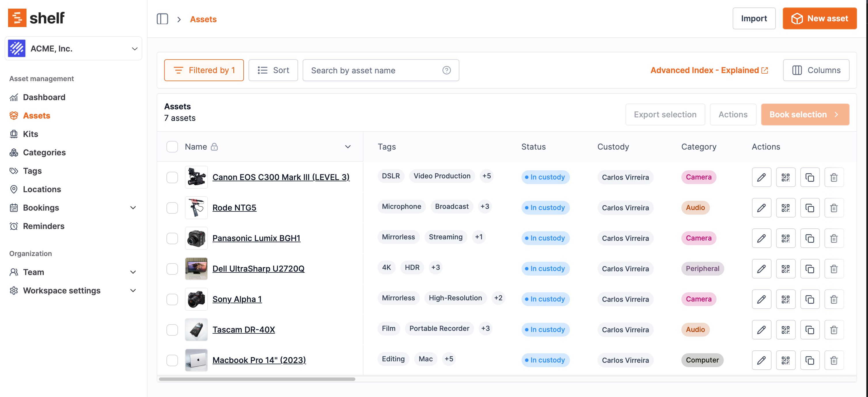Open Kits in the sidebar
Image resolution: width=868 pixels, height=397 pixels.
tap(30, 134)
